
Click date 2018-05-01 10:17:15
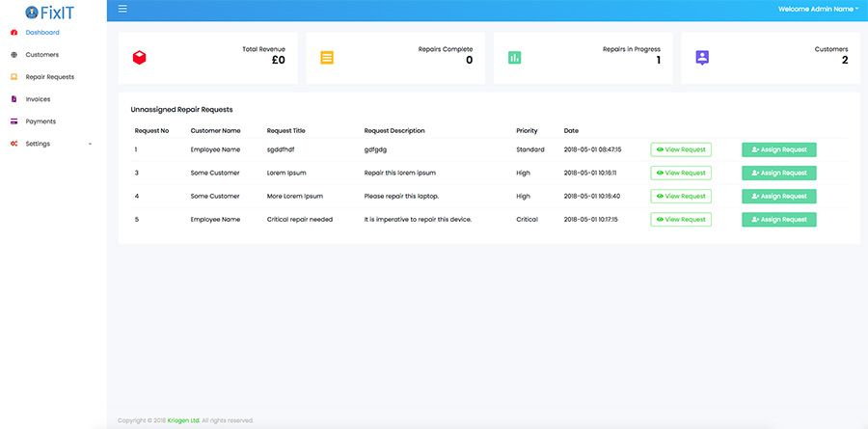tap(590, 219)
